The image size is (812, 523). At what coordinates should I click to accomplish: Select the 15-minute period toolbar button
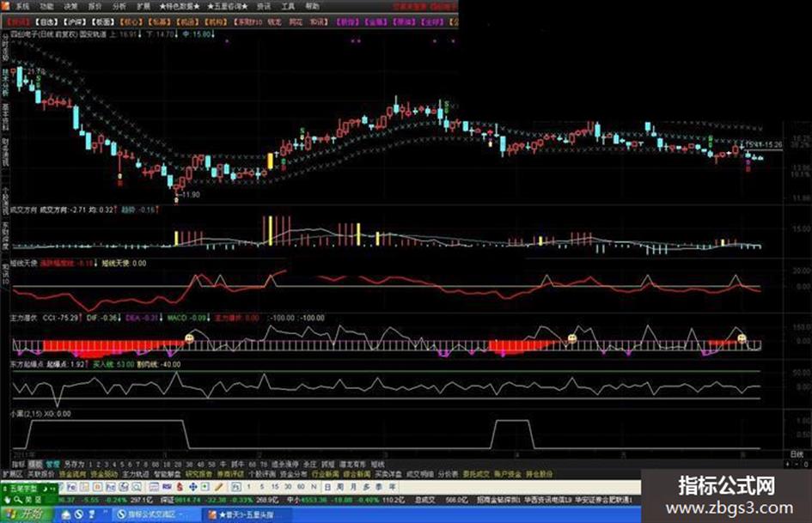pos(274,487)
